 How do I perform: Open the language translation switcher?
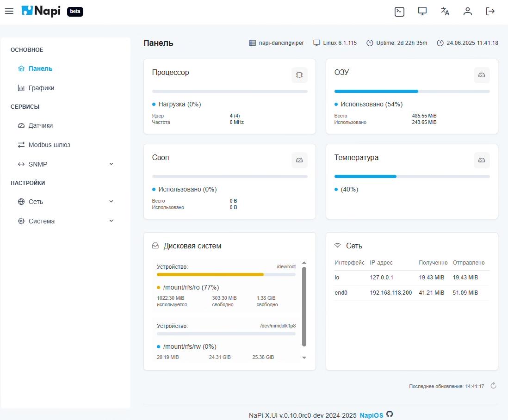click(x=445, y=12)
